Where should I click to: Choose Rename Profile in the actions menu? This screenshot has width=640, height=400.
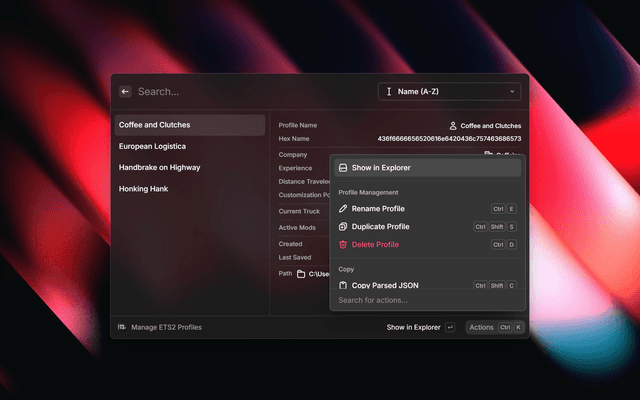(378, 209)
